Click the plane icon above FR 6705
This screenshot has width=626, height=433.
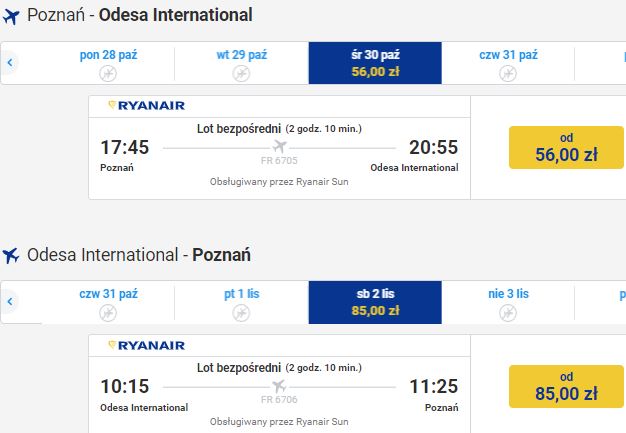click(279, 146)
